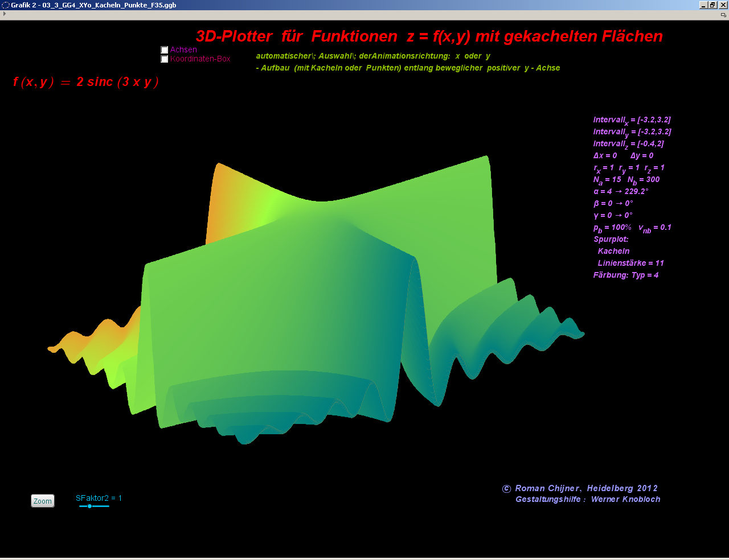The height and width of the screenshot is (560, 729).
Task: Close the Grafik 2 window
Action: (723, 5)
